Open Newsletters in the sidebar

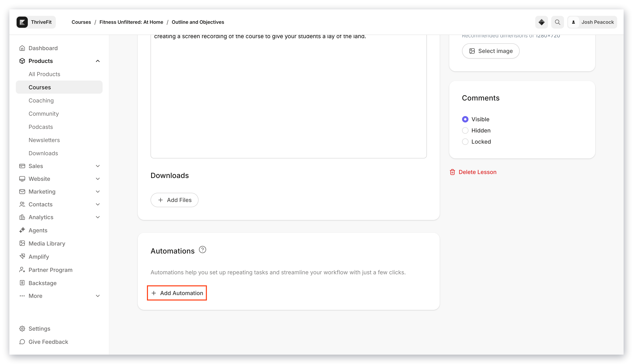[x=59, y=140]
